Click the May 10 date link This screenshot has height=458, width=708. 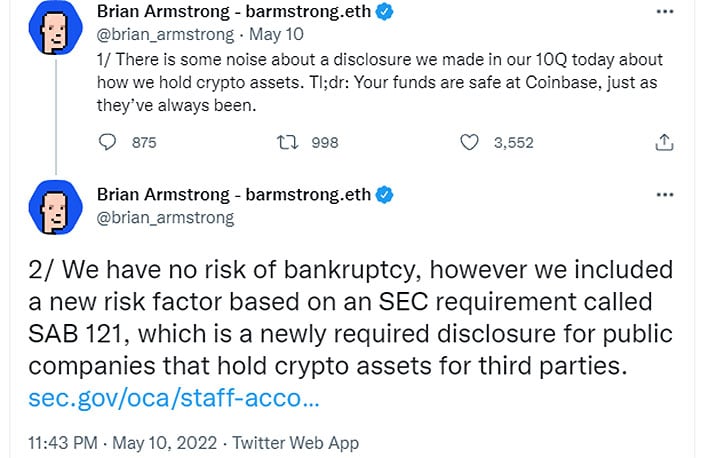(x=276, y=34)
